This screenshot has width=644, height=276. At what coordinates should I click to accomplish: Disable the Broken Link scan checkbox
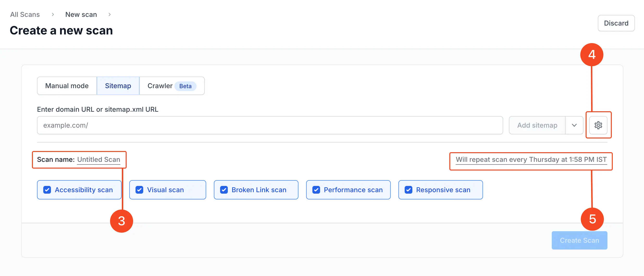(x=224, y=190)
